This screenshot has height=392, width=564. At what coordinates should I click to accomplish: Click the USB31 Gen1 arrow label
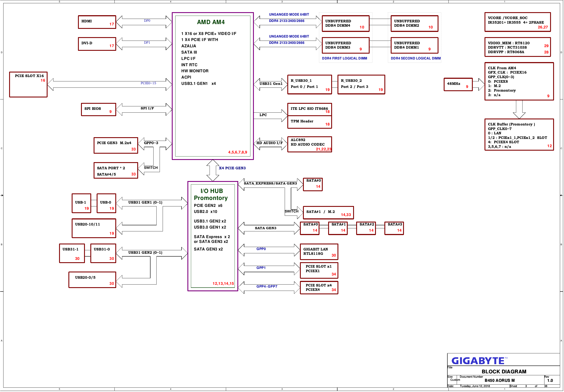pos(271,83)
